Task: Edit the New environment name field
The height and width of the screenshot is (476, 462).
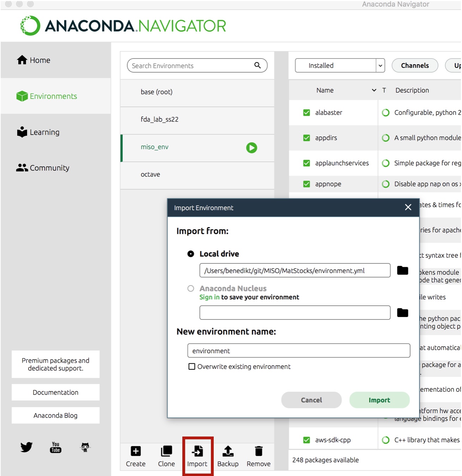Action: [299, 351]
